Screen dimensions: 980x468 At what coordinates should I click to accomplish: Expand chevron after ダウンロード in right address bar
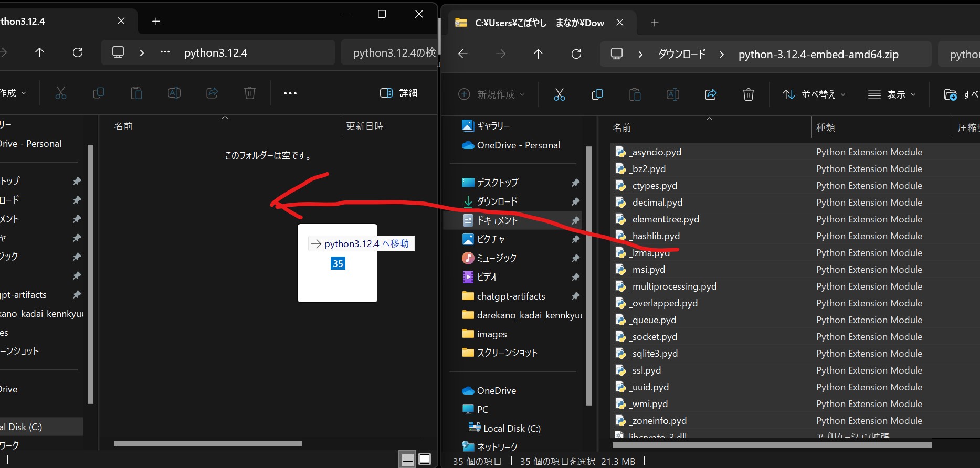(722, 54)
